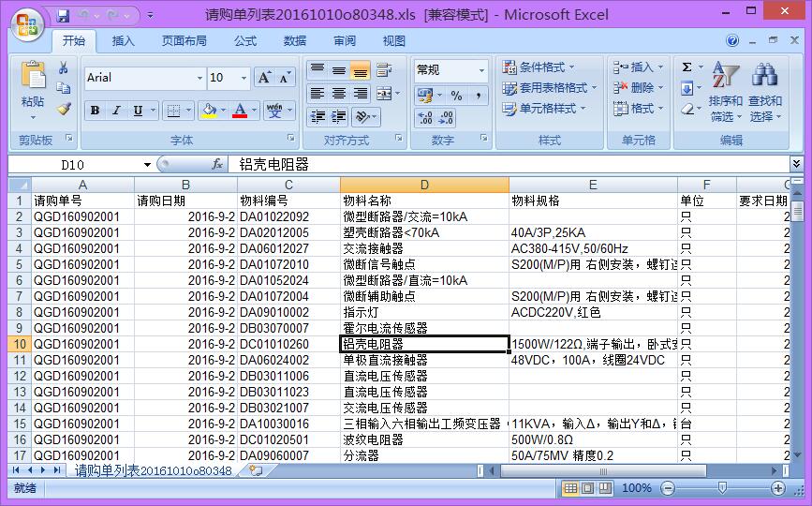Click the Increase Font Size icon

tap(264, 78)
